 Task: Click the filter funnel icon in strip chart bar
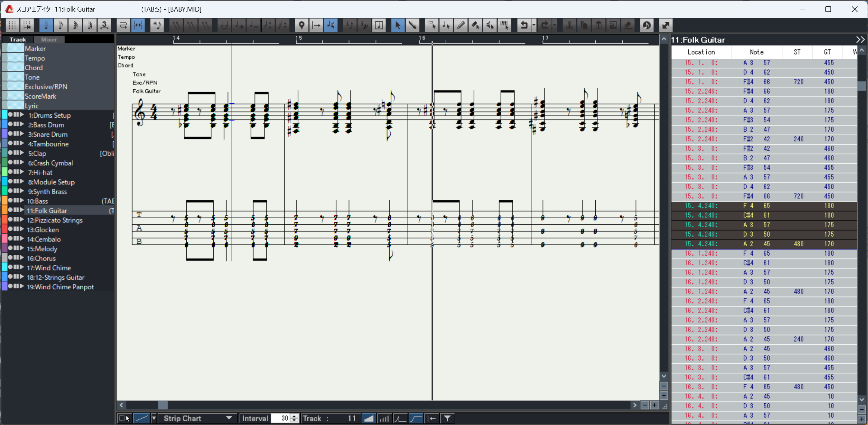pos(447,418)
